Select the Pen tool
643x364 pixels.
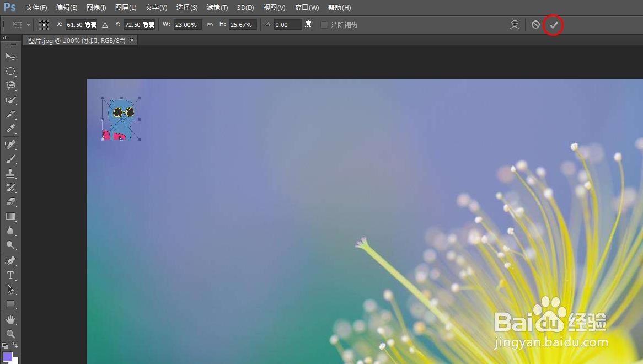point(10,261)
